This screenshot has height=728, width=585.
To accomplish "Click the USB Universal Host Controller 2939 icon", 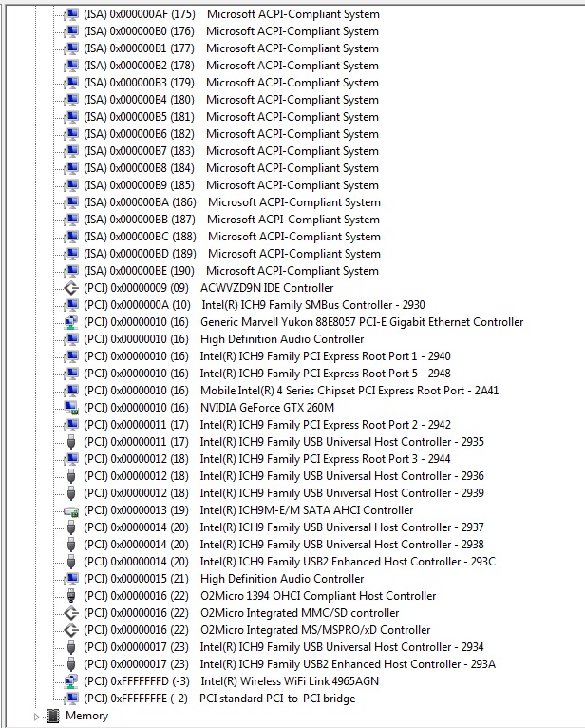I will [x=71, y=493].
